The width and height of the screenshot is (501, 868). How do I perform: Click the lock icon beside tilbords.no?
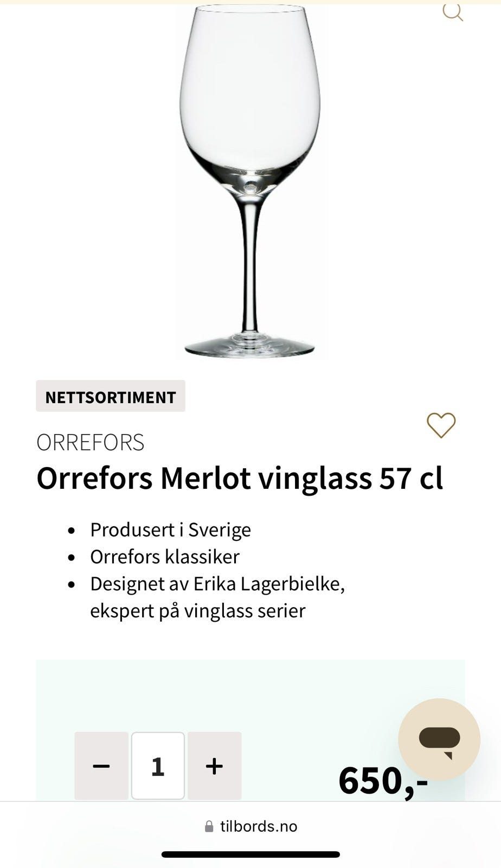(x=209, y=826)
